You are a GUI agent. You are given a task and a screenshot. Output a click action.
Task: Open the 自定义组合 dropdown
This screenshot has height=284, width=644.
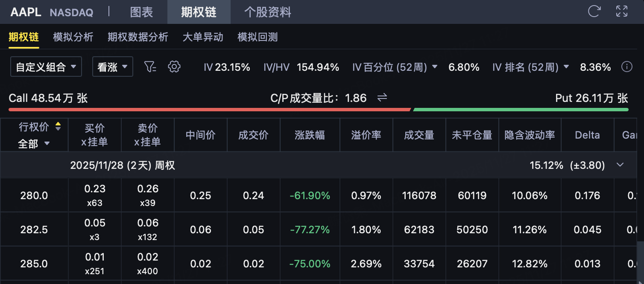pos(46,67)
